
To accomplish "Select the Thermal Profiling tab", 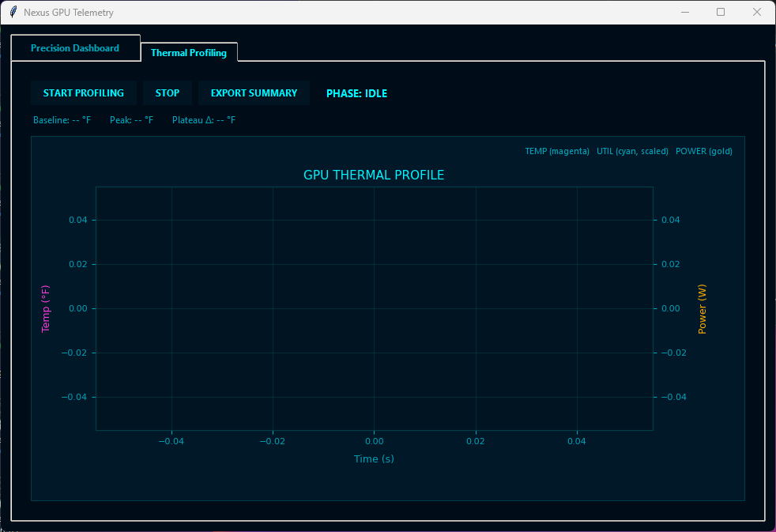I will pos(189,53).
